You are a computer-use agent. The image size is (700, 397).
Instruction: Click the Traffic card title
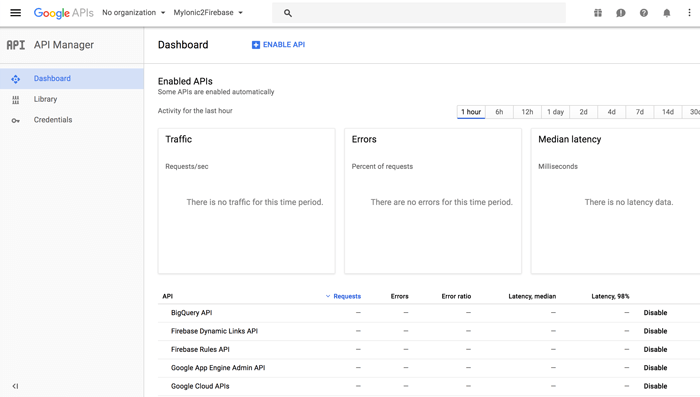tap(179, 139)
